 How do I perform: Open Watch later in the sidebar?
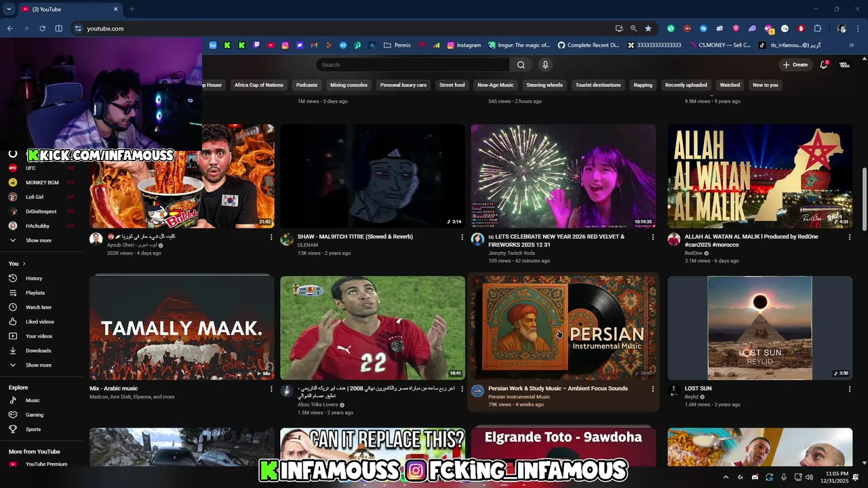pyautogui.click(x=39, y=308)
